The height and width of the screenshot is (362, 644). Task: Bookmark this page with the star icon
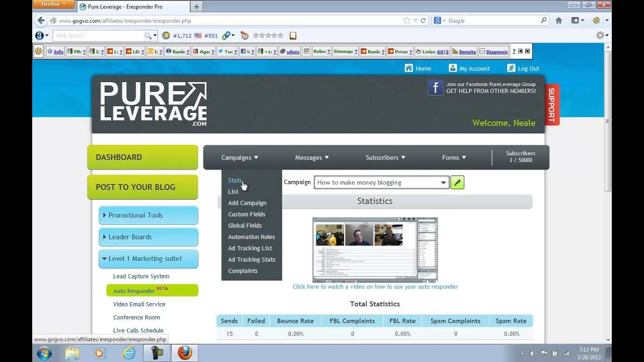click(x=407, y=21)
